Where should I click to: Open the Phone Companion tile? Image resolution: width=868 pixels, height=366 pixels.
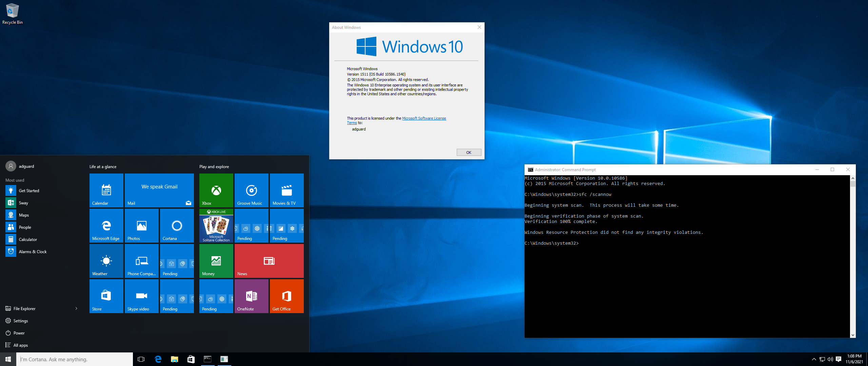point(142,261)
